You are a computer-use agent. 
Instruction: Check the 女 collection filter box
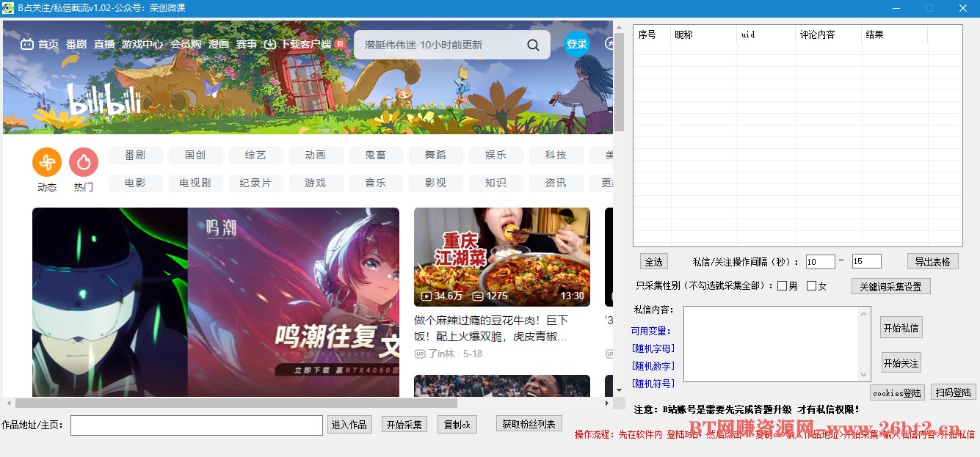[810, 286]
